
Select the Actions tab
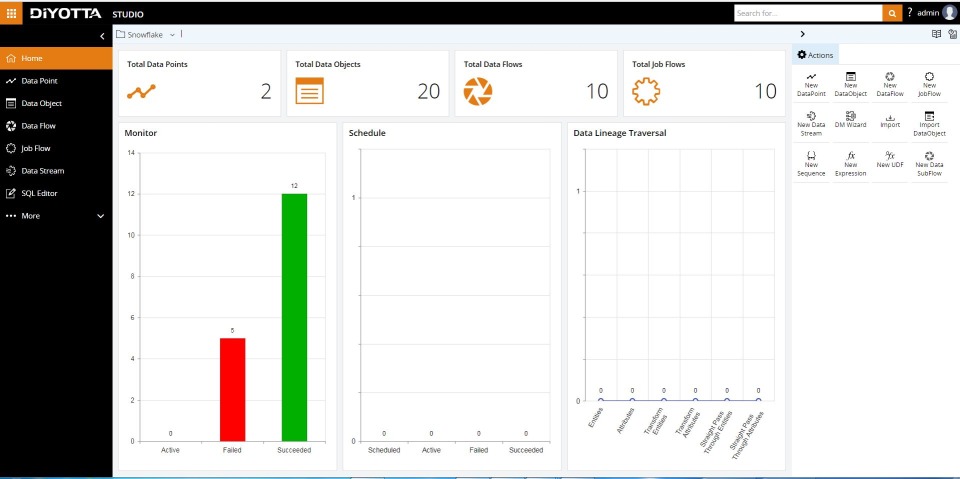click(815, 55)
